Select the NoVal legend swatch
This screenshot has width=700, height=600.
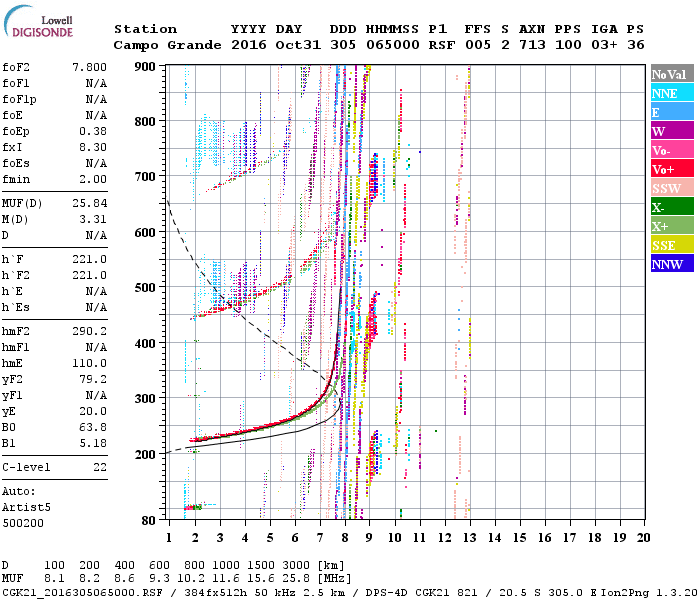pyautogui.click(x=672, y=74)
